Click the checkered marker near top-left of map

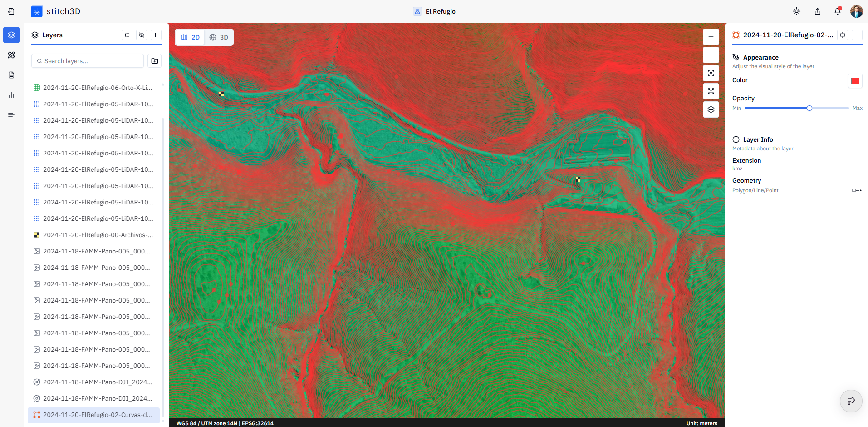[221, 94]
